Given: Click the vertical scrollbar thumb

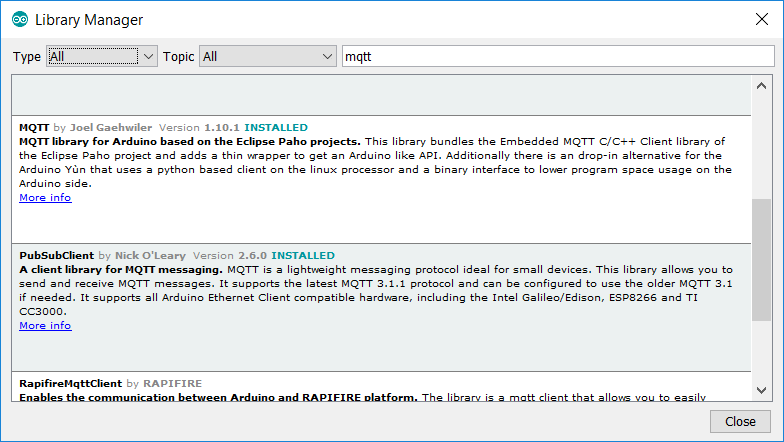Looking at the screenshot, I should click(x=762, y=260).
